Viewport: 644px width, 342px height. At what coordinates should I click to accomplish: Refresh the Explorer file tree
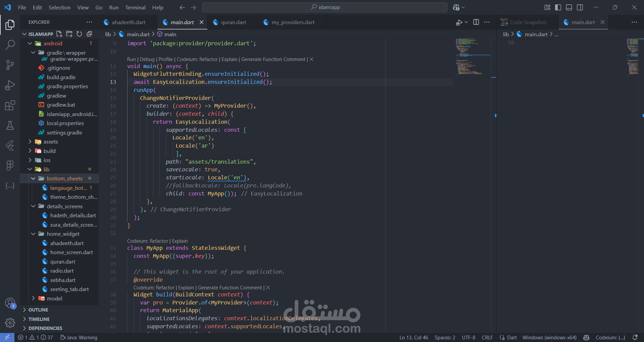tap(79, 34)
